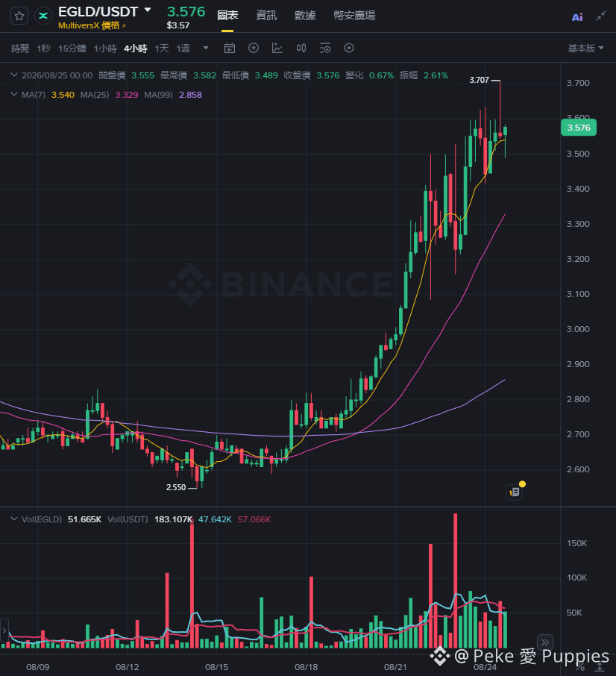Open the trading pair selector dropdown arrow
616x676 pixels.
coord(148,10)
